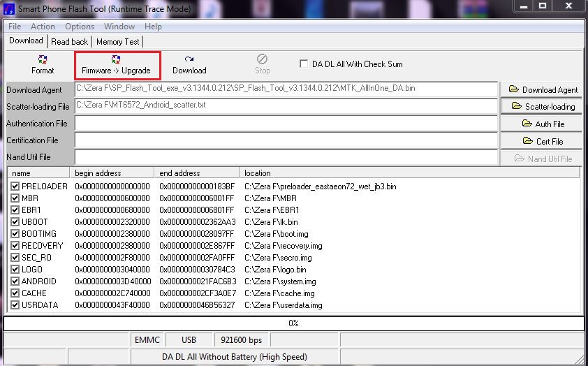Image resolution: width=588 pixels, height=366 pixels.
Task: Select the C:\Zera F\cache.img location
Action: (x=279, y=293)
